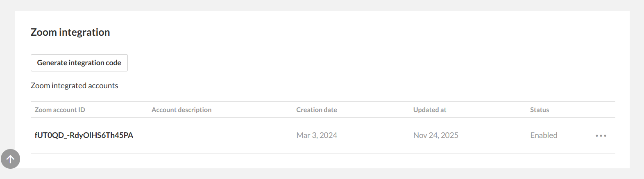Screen dimensions: 644x179
Task: Click the year 2025 in the Updated at cell
Action: 449,135
